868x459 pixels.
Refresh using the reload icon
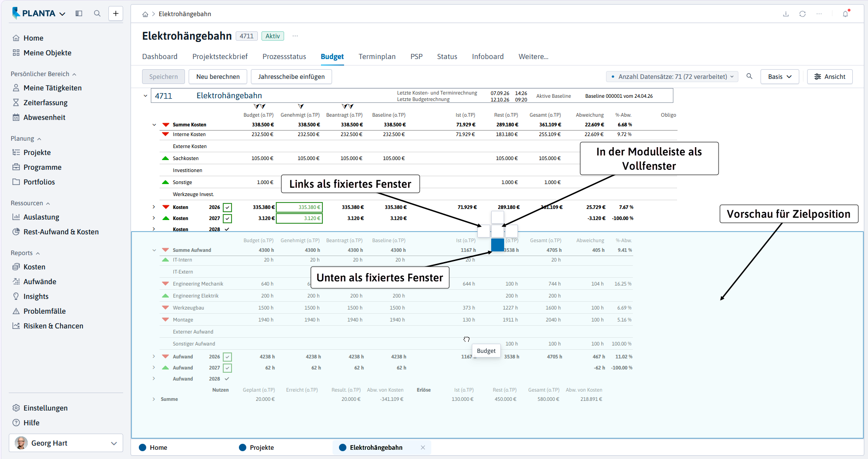803,14
